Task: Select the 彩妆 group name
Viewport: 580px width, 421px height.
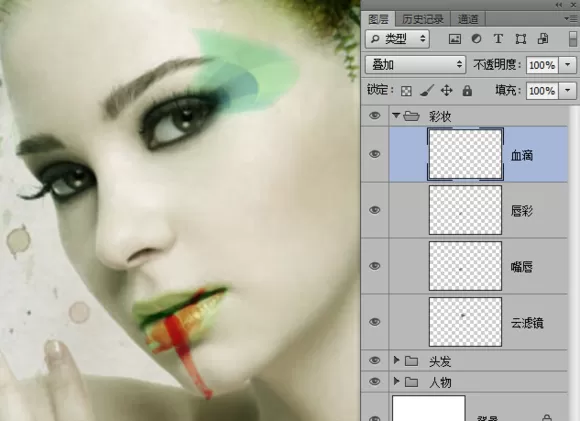Action: [440, 117]
